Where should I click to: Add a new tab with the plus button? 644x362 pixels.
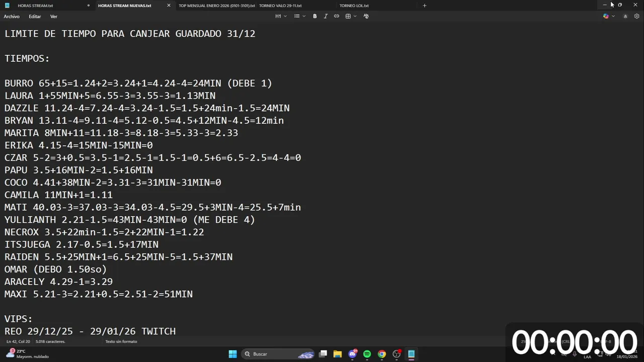point(425,6)
